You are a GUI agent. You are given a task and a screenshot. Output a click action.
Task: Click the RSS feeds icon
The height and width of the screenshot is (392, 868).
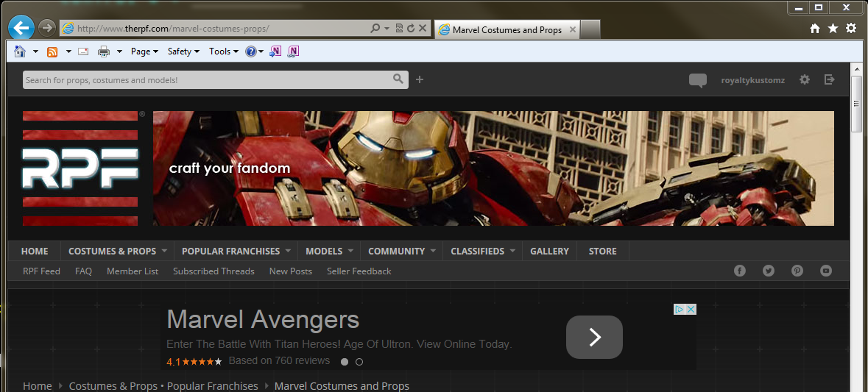click(x=52, y=52)
